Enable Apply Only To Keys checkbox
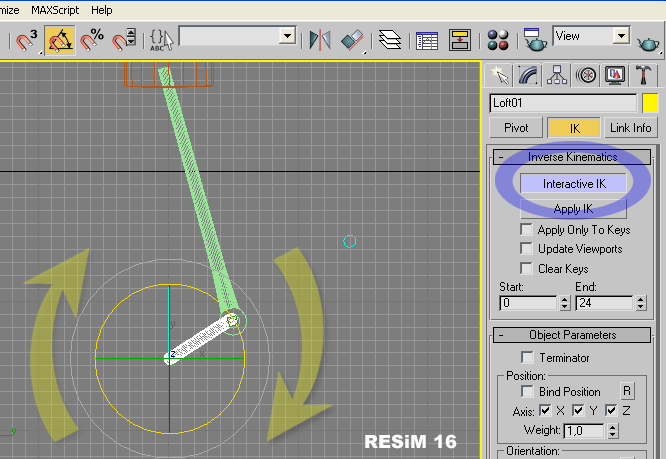The image size is (666, 459). click(x=526, y=230)
